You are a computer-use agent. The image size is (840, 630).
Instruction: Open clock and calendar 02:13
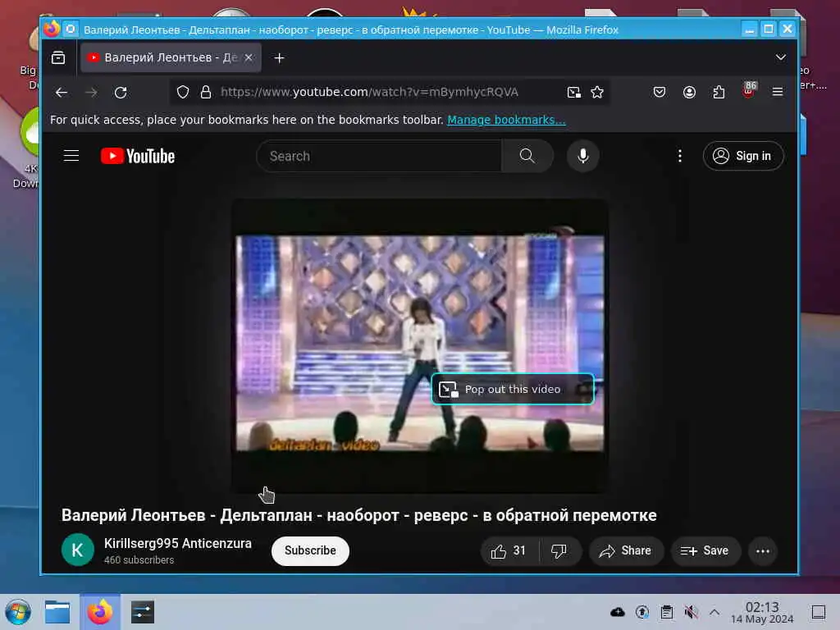pyautogui.click(x=762, y=612)
